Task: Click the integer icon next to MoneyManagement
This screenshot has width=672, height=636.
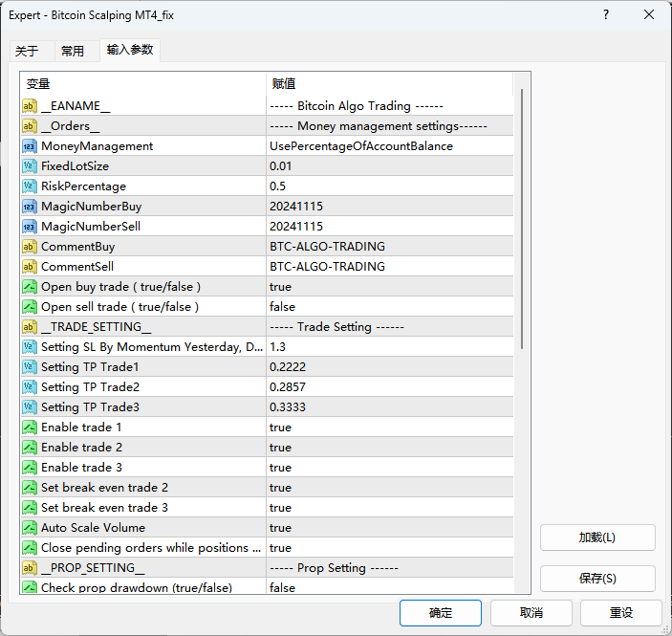Action: pyautogui.click(x=30, y=146)
